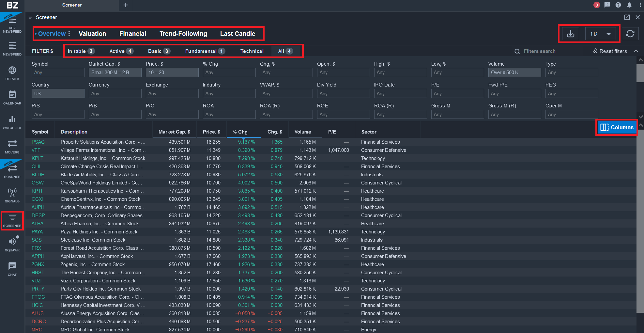Click the filters scroll down arrow
This screenshot has width=644, height=333.
click(x=640, y=117)
